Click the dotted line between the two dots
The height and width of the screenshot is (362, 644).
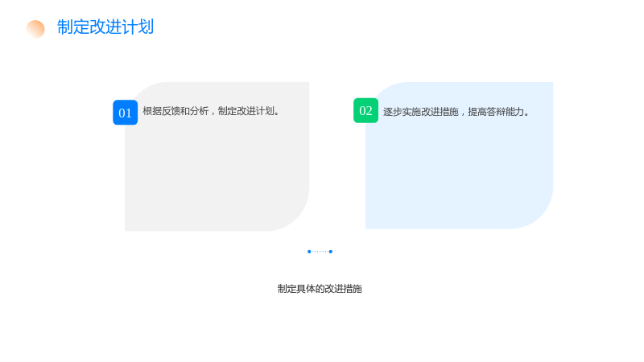point(320,252)
